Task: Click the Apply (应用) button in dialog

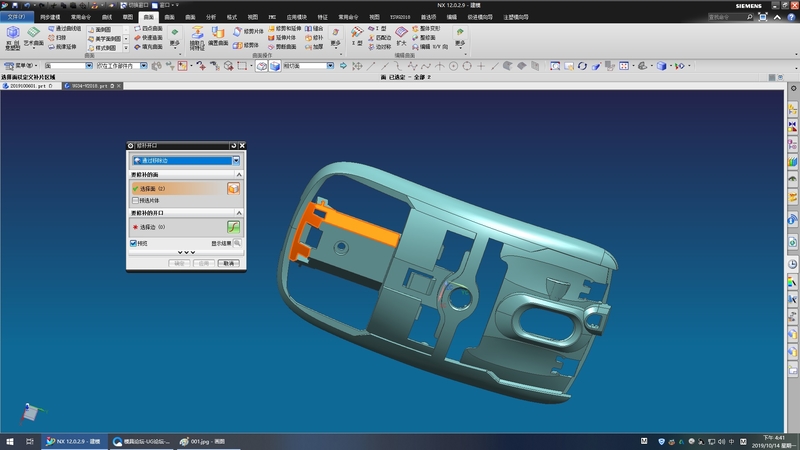Action: pyautogui.click(x=204, y=263)
